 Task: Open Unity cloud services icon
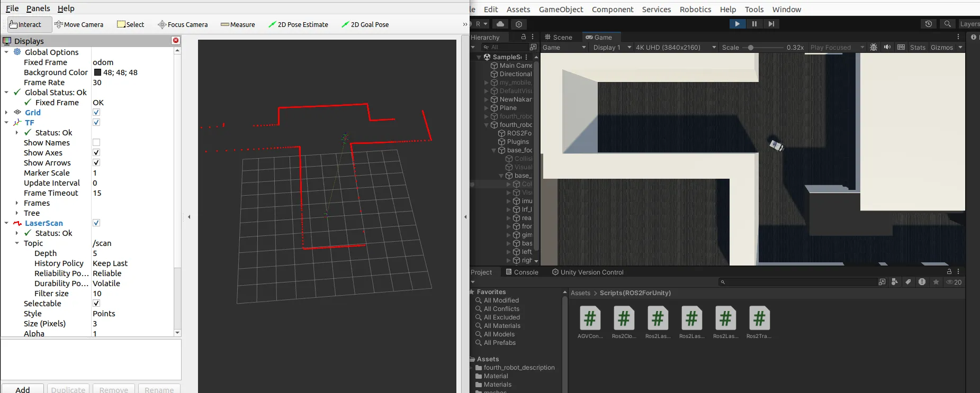(500, 24)
